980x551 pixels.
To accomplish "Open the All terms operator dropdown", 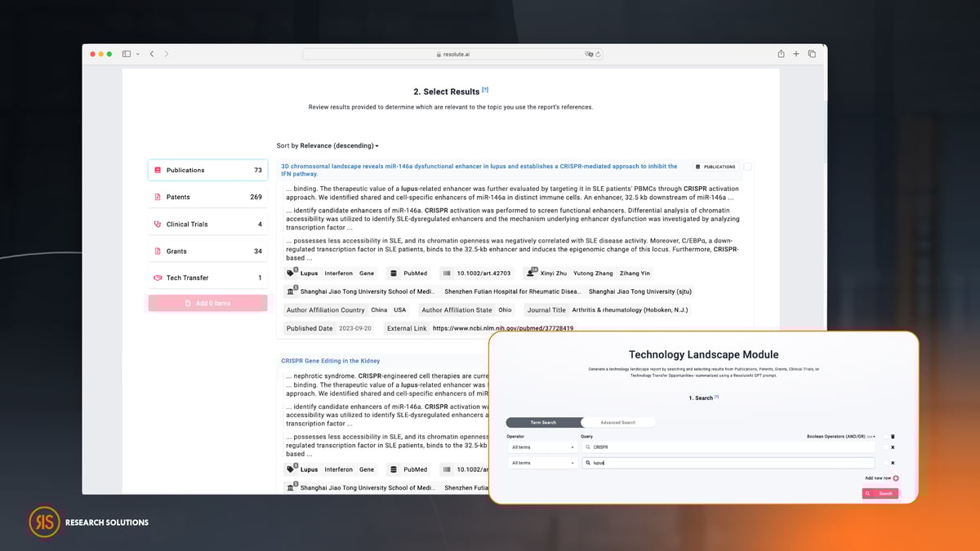I will (x=541, y=447).
